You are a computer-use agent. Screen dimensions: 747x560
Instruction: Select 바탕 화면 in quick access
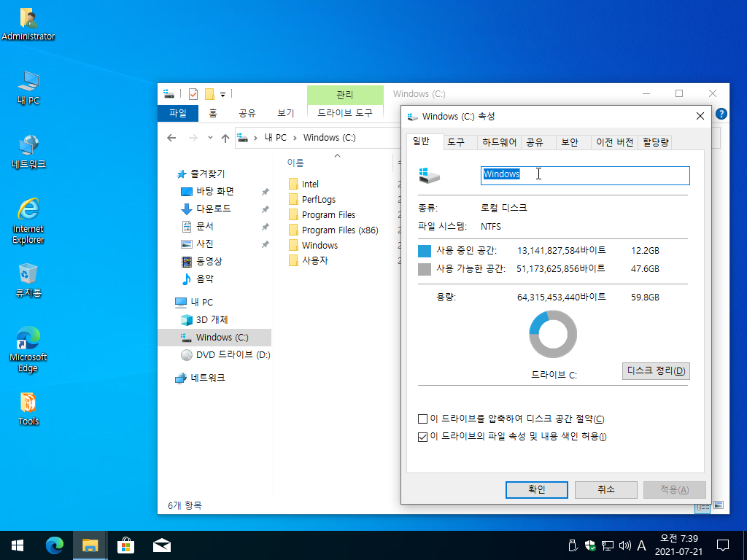click(x=215, y=192)
